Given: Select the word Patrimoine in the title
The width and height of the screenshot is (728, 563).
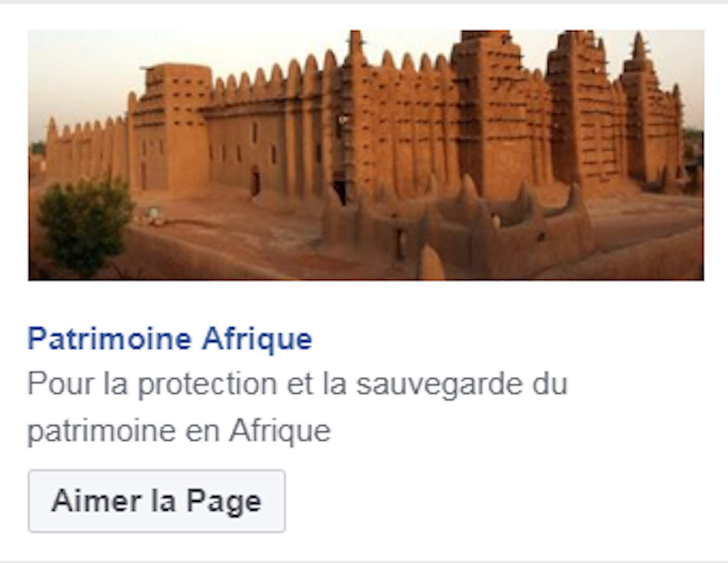Looking at the screenshot, I should click(x=110, y=339).
